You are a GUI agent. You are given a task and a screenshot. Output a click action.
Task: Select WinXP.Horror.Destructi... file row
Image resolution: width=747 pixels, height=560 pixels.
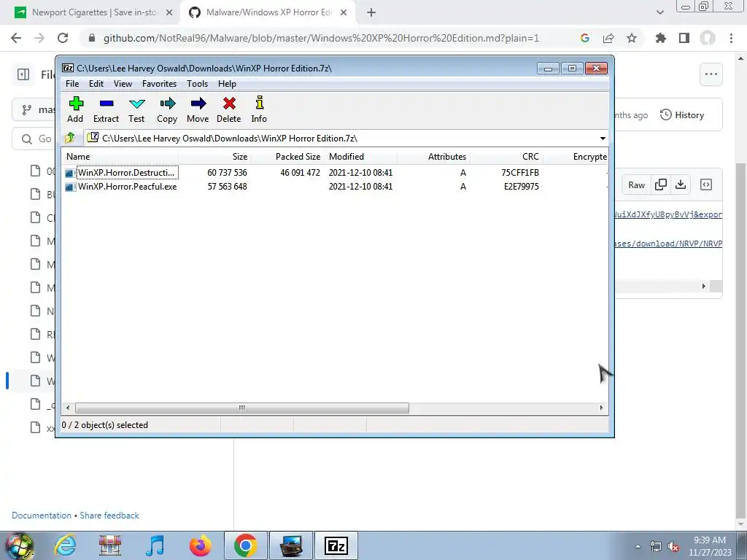coord(336,172)
